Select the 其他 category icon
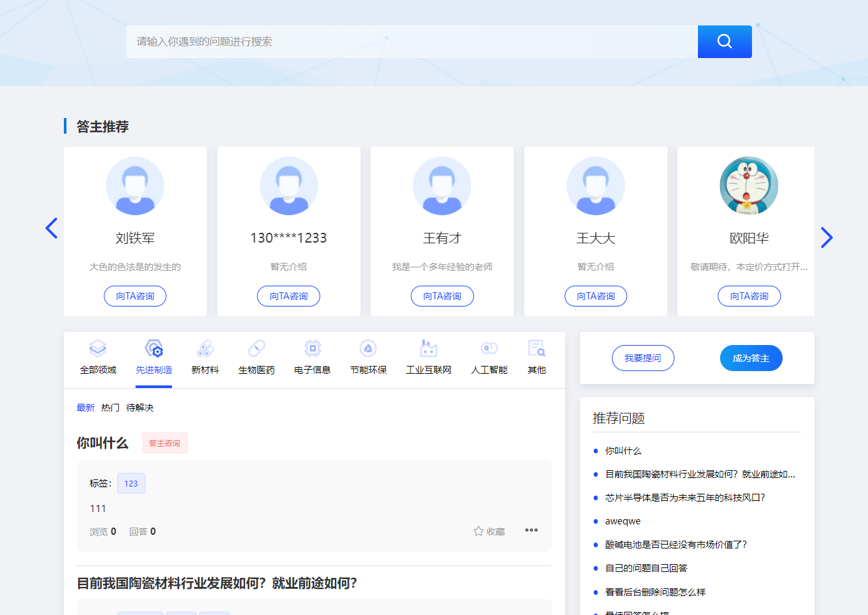This screenshot has height=615, width=868. pos(536,348)
